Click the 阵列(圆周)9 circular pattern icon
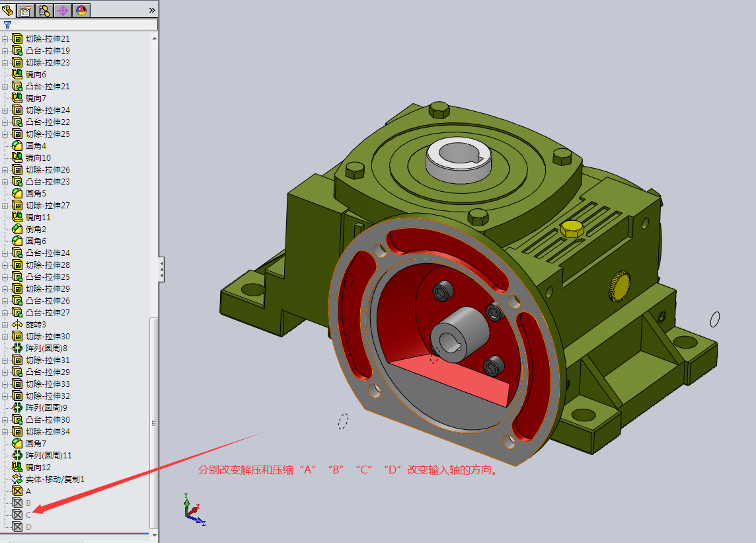Viewport: 756px width, 543px height. [x=17, y=408]
